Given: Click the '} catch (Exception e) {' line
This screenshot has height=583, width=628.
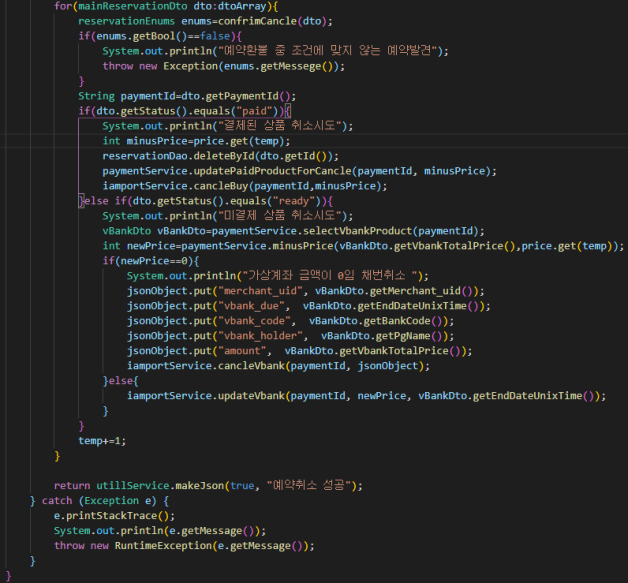Looking at the screenshot, I should tap(99, 501).
